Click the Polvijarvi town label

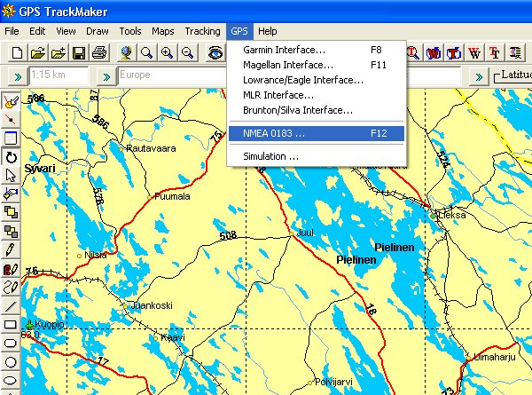point(334,382)
